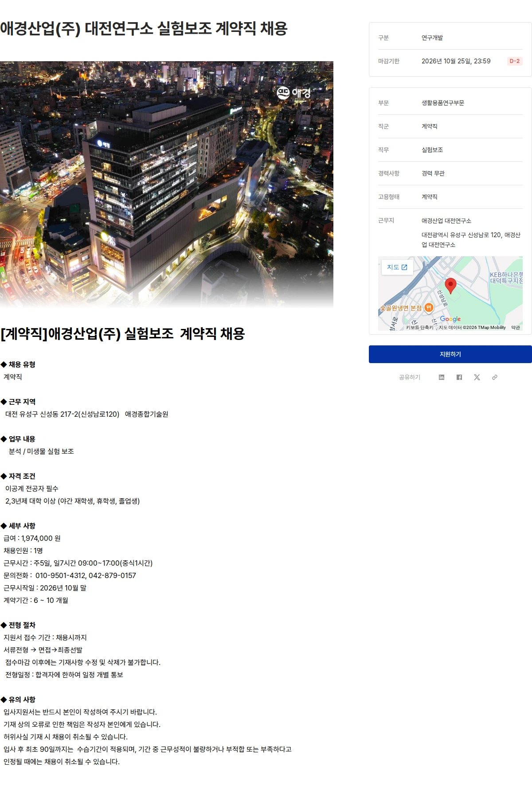The width and height of the screenshot is (532, 786).
Task: Click the ◆ 자격 조건 section heading
Action: point(18,476)
